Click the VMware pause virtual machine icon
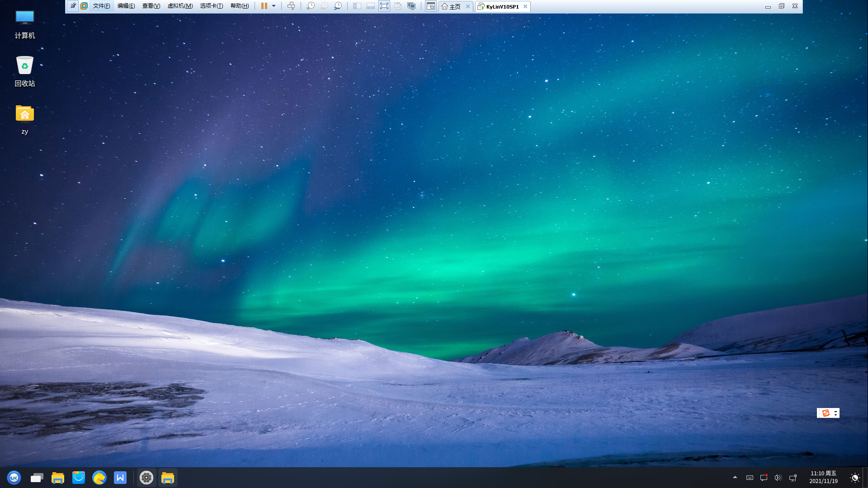This screenshot has height=488, width=868. coord(264,6)
